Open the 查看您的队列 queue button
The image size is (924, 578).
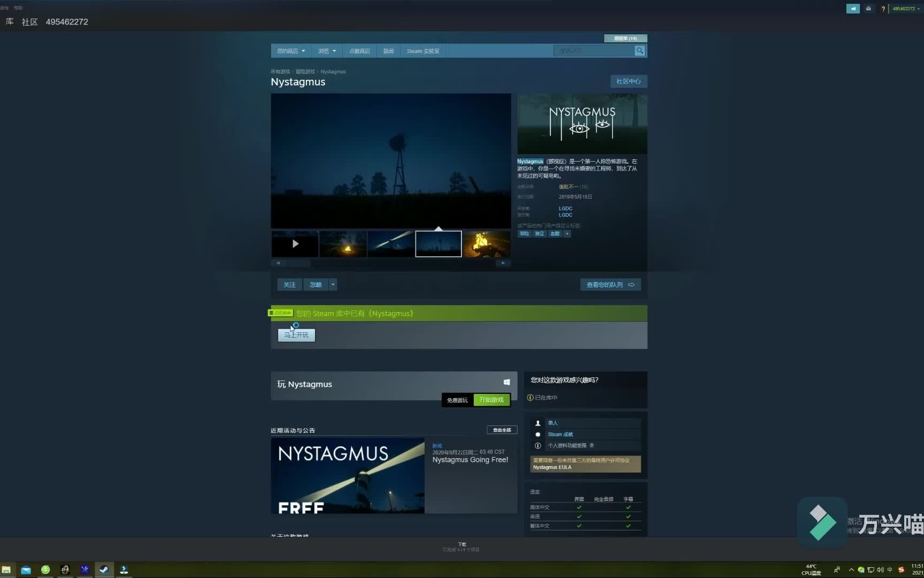tap(611, 285)
